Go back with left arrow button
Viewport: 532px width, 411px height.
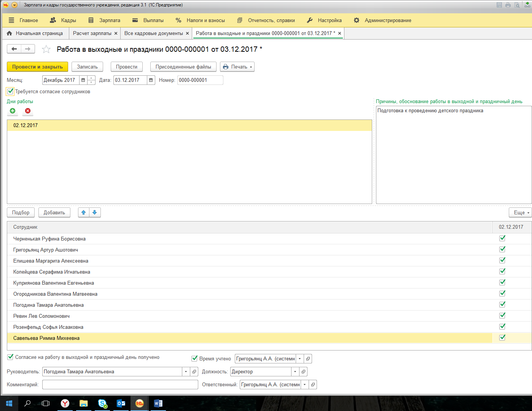(x=14, y=49)
